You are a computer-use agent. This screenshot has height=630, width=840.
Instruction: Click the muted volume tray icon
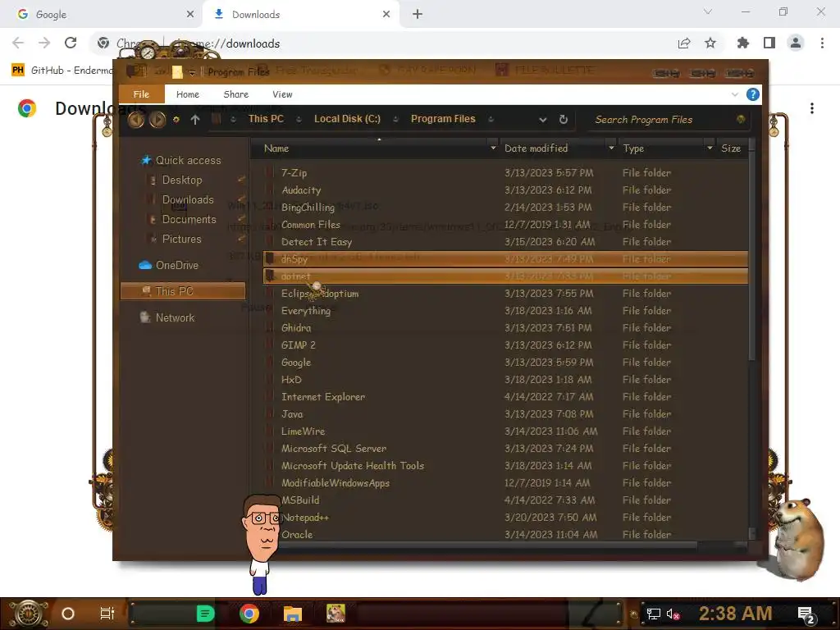pyautogui.click(x=673, y=614)
